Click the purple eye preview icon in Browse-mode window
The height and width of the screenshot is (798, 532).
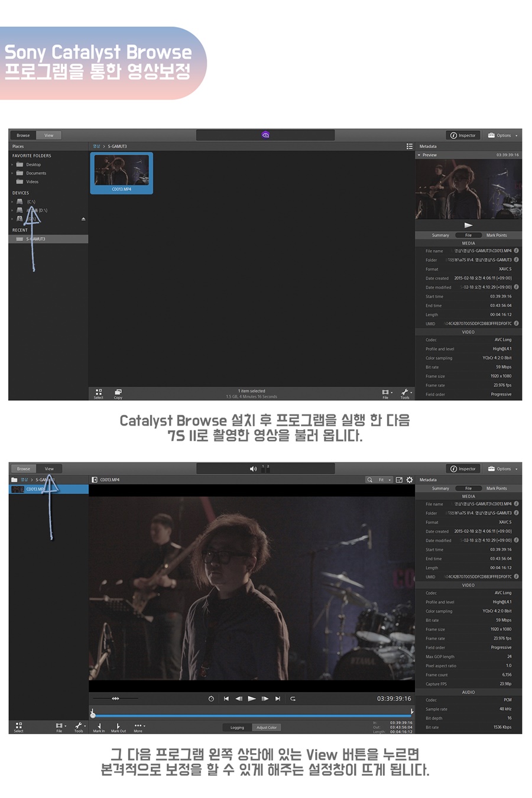(265, 135)
